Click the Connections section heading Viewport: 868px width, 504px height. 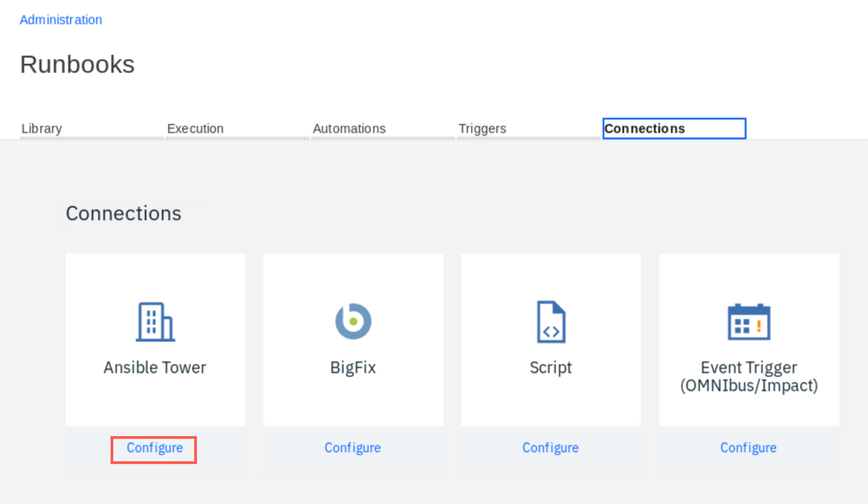tap(124, 213)
